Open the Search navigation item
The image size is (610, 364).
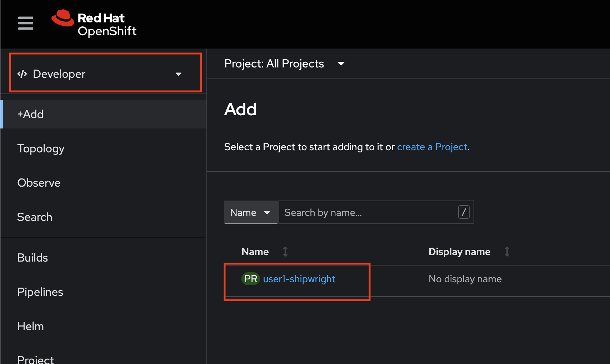pyautogui.click(x=104, y=217)
